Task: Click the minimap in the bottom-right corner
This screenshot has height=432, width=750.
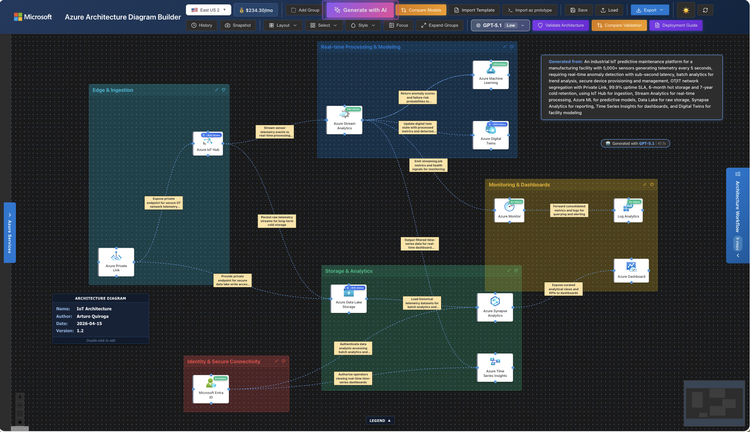Action: (x=714, y=403)
